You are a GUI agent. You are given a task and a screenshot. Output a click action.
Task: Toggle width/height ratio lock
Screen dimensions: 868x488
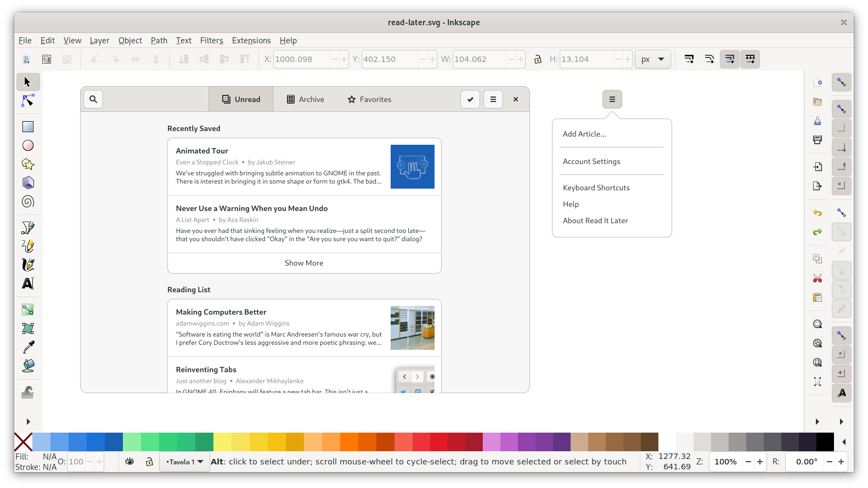pyautogui.click(x=538, y=59)
